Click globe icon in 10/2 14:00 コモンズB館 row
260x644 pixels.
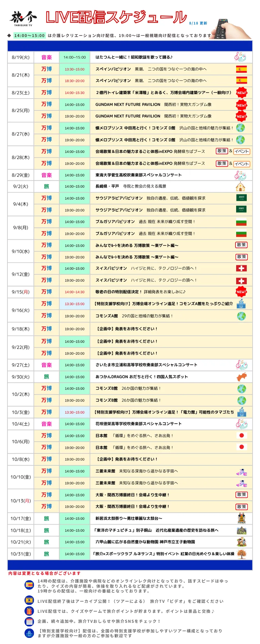(242, 389)
